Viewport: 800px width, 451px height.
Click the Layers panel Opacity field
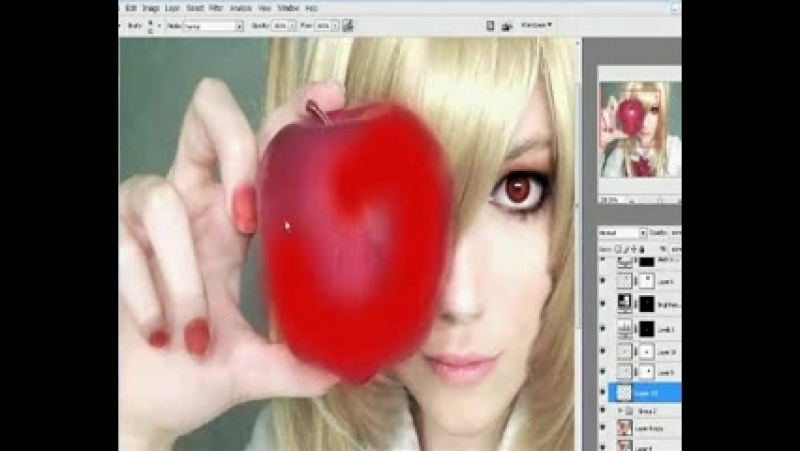[x=676, y=233]
